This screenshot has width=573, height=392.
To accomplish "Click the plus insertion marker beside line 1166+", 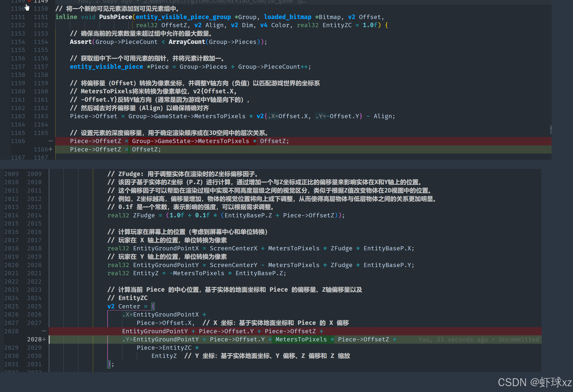I will click(x=51, y=149).
